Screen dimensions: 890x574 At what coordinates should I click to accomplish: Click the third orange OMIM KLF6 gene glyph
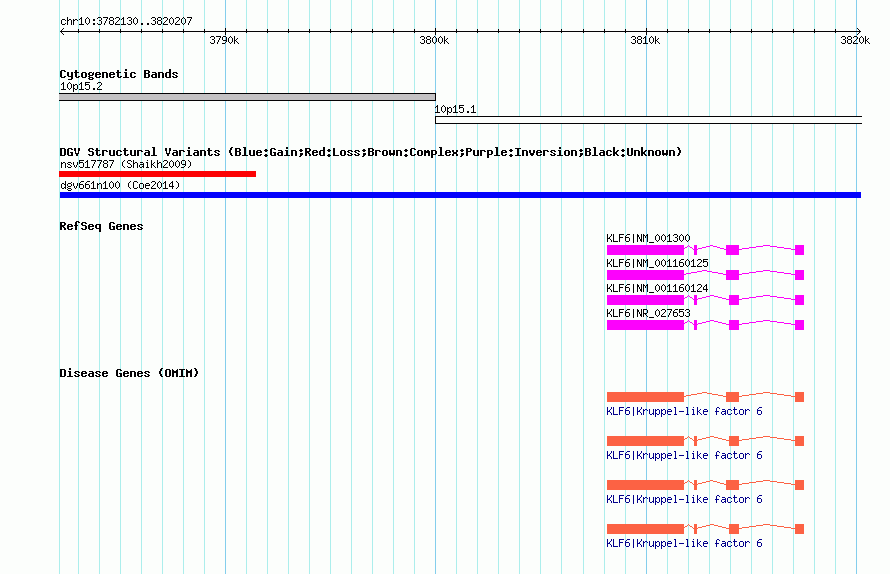(x=705, y=485)
